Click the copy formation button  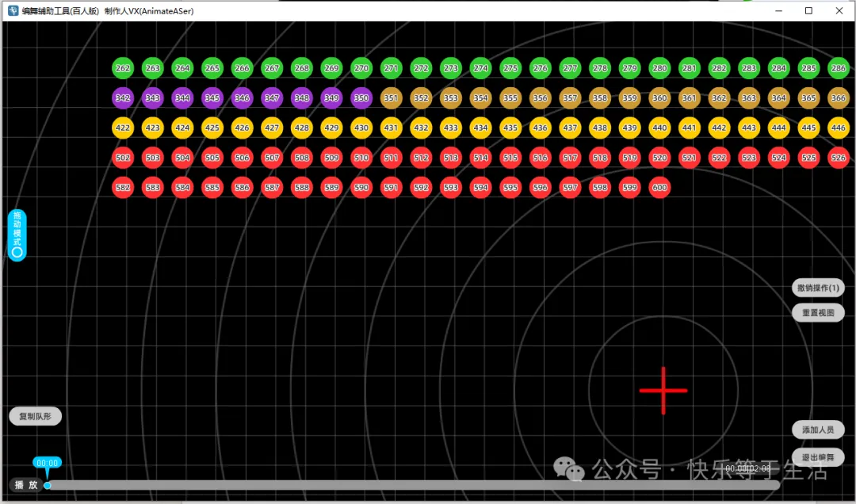(36, 416)
